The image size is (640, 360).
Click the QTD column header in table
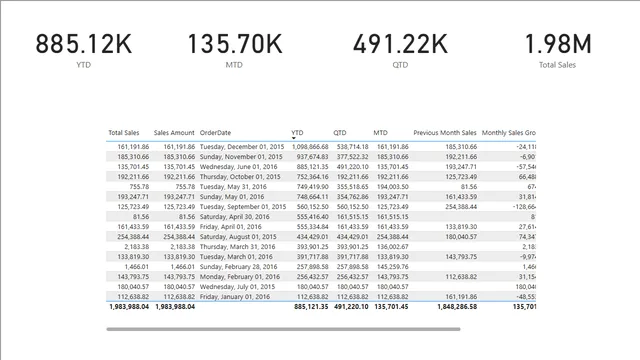[340, 133]
